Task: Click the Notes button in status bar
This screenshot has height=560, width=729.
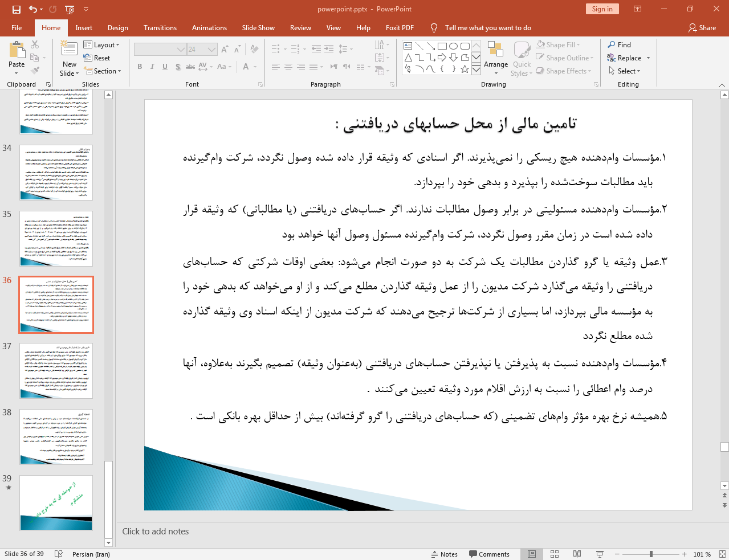Action: coord(445,554)
